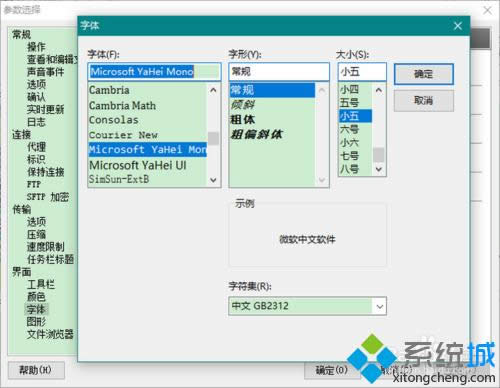Image resolution: width=500 pixels, height=388 pixels.
Task: Click the font name input field
Action: pyautogui.click(x=154, y=72)
